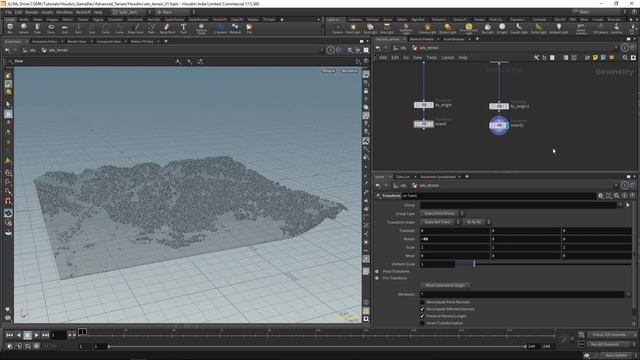Open the Attributes field dropdown arrow
The height and width of the screenshot is (360, 640).
click(628, 294)
